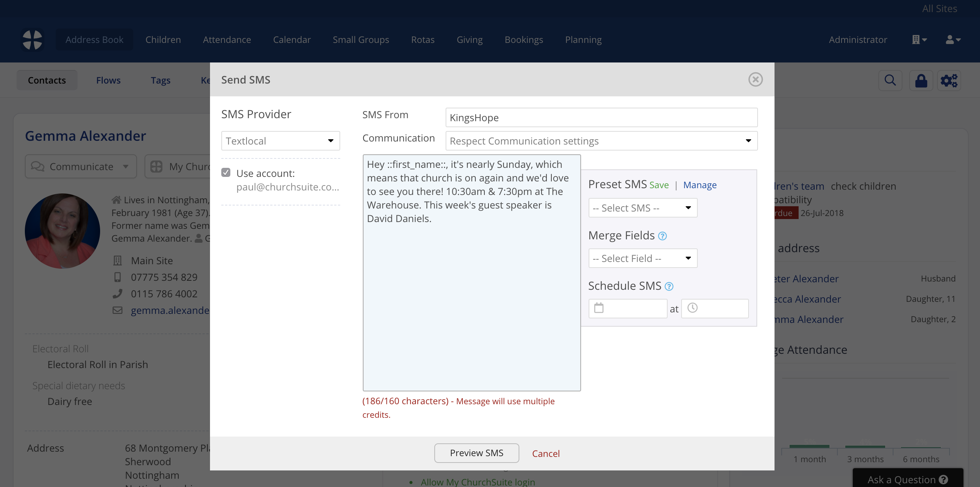The width and height of the screenshot is (980, 487).
Task: Open the sites building icon menu
Action: coord(919,40)
